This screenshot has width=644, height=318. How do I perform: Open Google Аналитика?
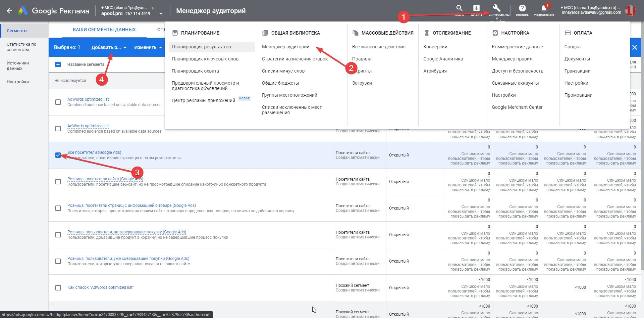pyautogui.click(x=443, y=59)
